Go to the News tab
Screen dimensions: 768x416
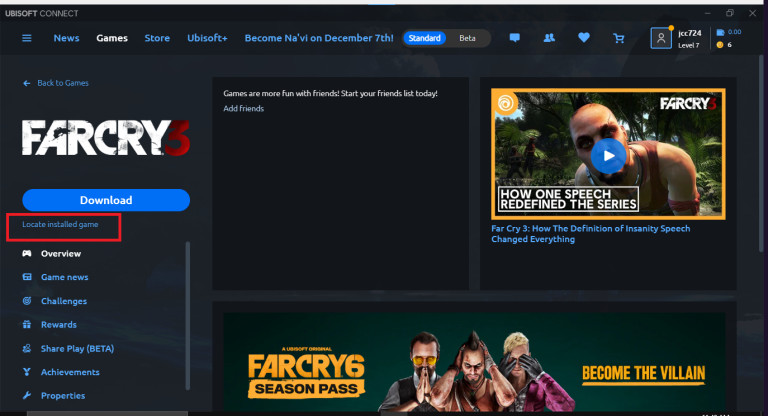(x=67, y=38)
